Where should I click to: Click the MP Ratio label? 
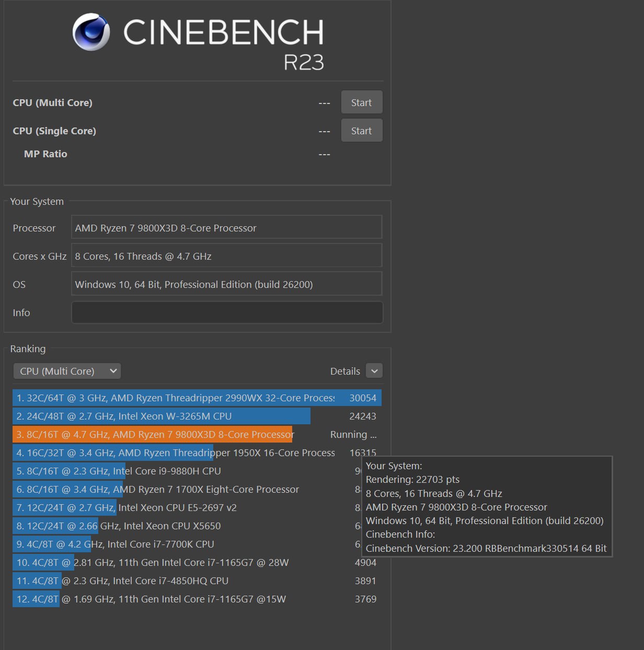point(45,154)
